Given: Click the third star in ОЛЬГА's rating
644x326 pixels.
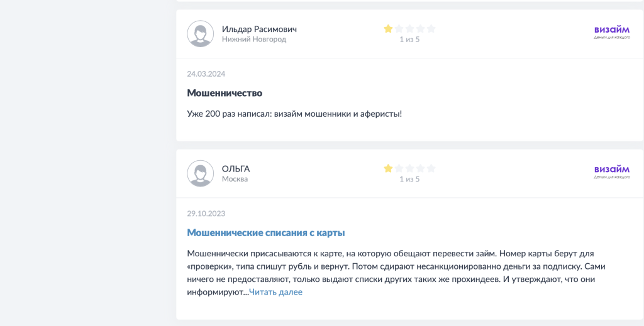Looking at the screenshot, I should (409, 168).
